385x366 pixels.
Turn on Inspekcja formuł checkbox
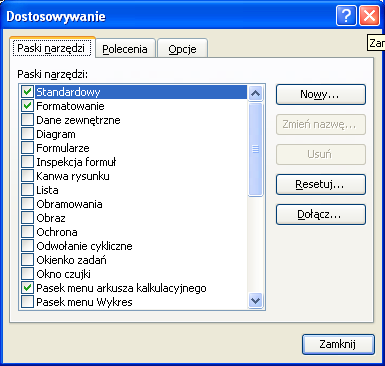(x=27, y=162)
